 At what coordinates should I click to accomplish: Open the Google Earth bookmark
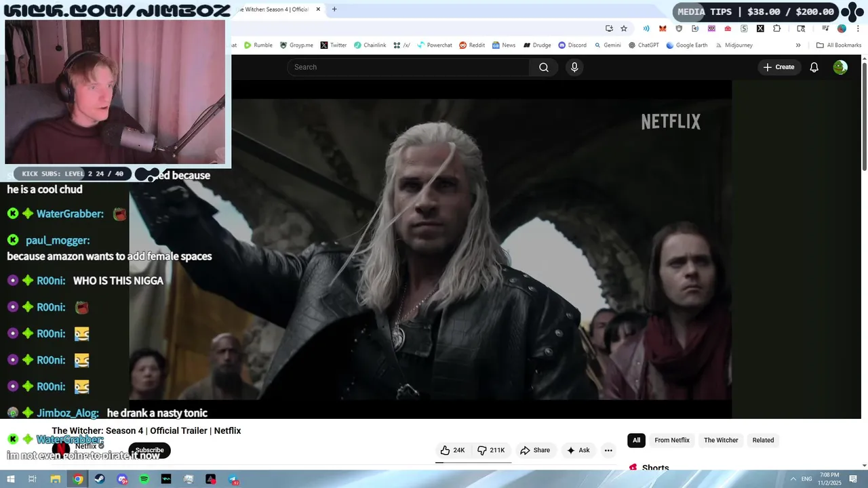click(x=687, y=45)
